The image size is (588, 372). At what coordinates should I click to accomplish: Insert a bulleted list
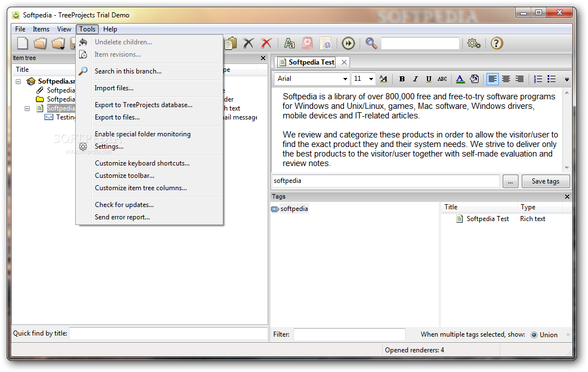point(551,79)
